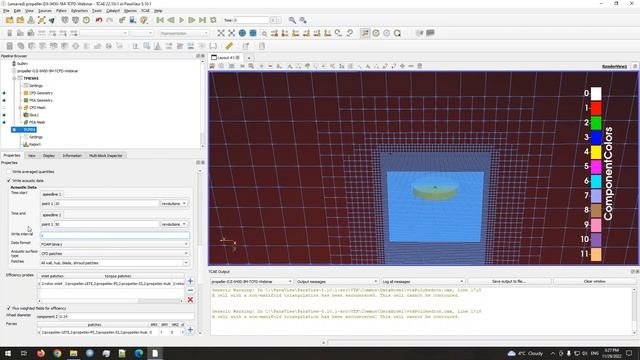Viewport: 640px width, 360px height.
Task: Toggle Flux weighted fields for efficiency
Action: click(9, 308)
